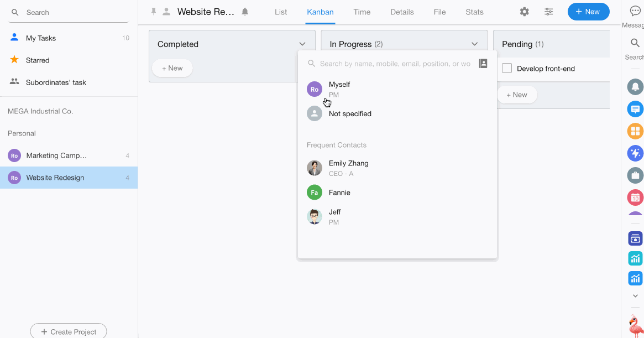
Task: Click the orange grid app icon
Action: coord(635,131)
